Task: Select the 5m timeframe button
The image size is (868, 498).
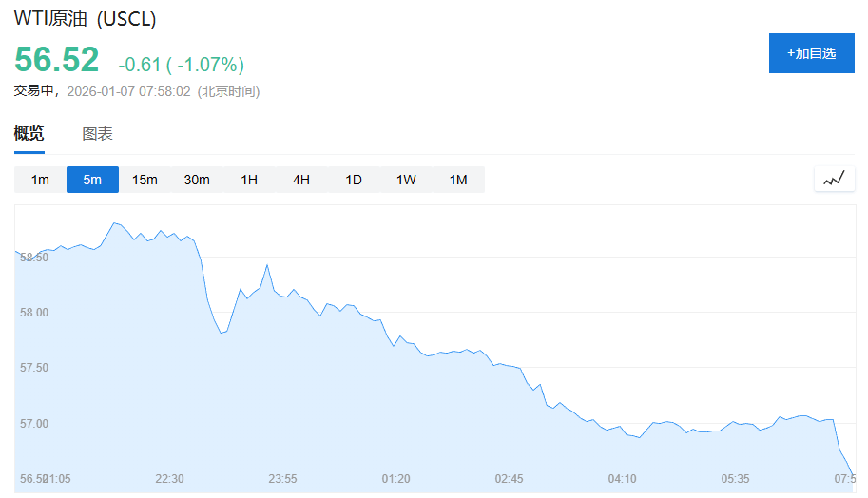Action: point(92,180)
